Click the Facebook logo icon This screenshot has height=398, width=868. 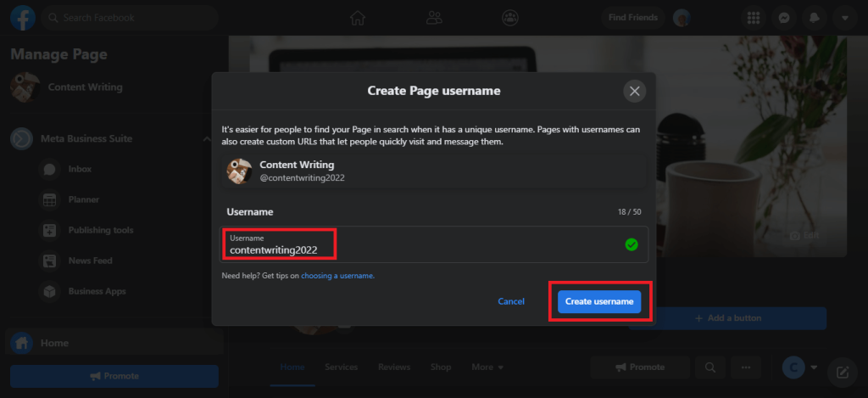coord(23,18)
